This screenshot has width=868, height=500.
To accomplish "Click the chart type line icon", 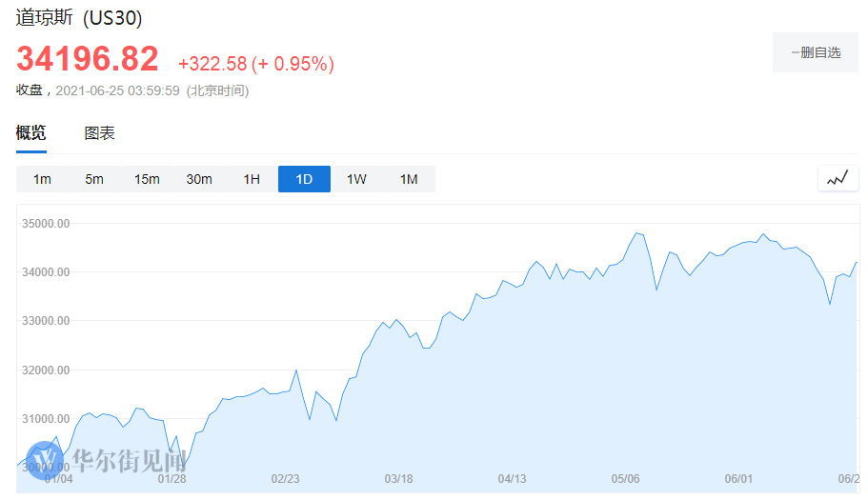I will [838, 179].
